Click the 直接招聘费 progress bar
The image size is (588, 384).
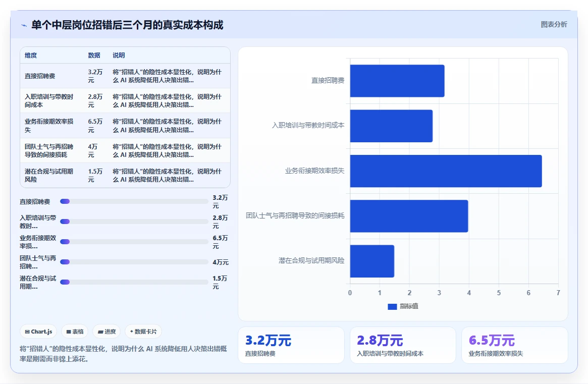[x=134, y=201]
